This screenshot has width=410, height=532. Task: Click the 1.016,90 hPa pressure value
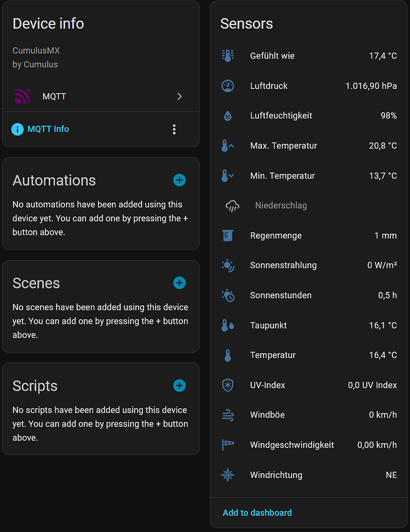(x=371, y=86)
